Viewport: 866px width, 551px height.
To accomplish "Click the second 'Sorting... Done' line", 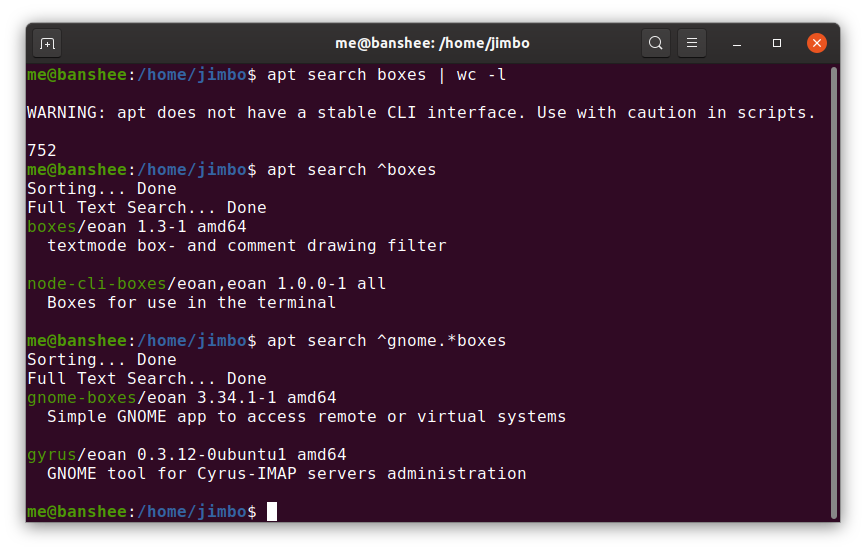I will (x=102, y=360).
